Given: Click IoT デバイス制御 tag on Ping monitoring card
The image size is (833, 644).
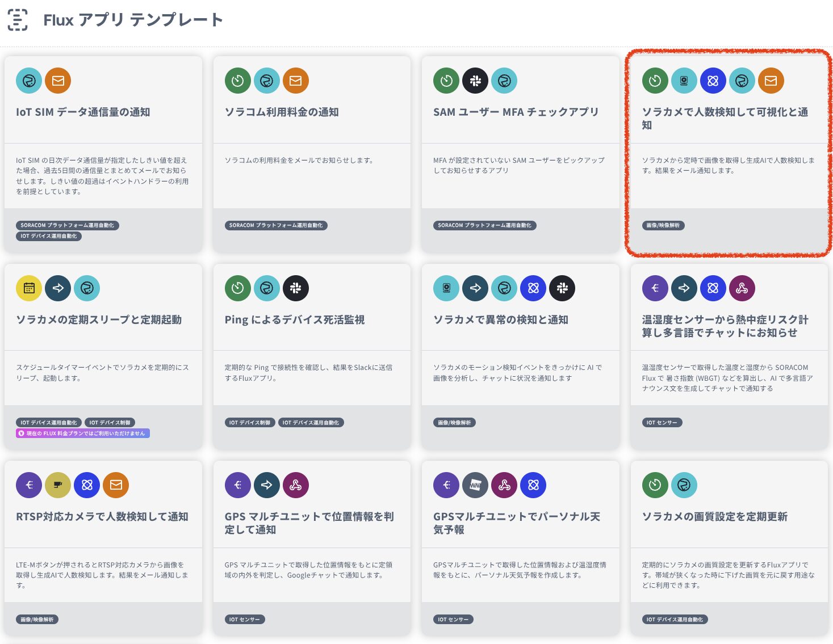Looking at the screenshot, I should click(250, 423).
